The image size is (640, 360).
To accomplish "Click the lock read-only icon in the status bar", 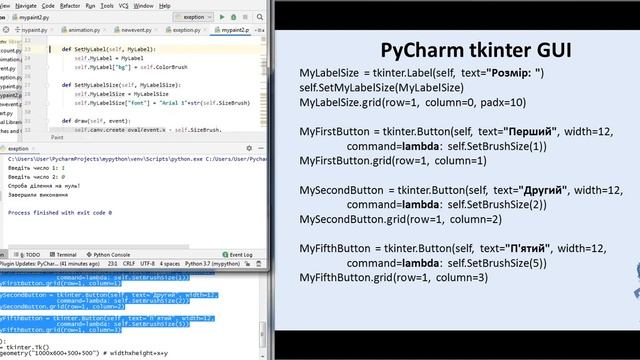I will pos(247,264).
